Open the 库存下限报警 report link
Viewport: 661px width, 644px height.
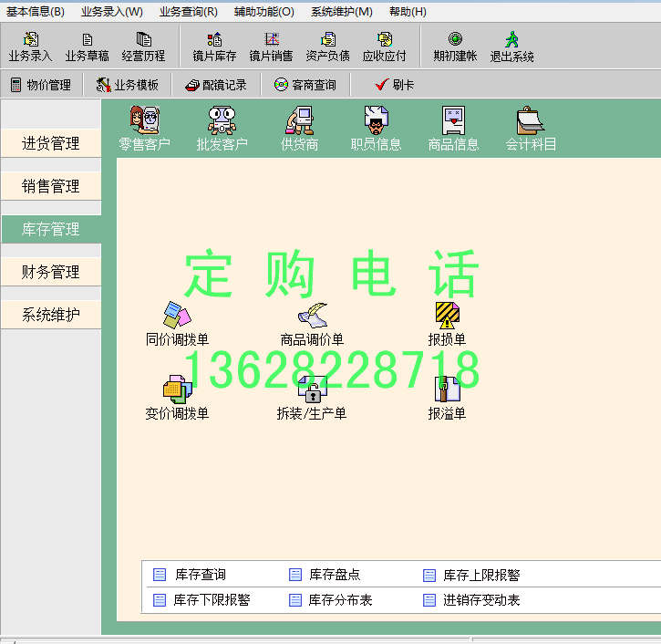point(201,599)
